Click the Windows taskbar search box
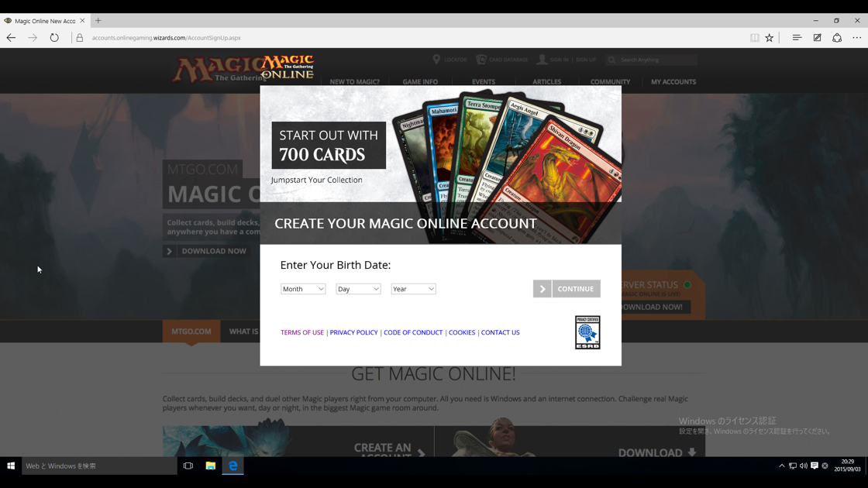The height and width of the screenshot is (488, 868). (99, 466)
